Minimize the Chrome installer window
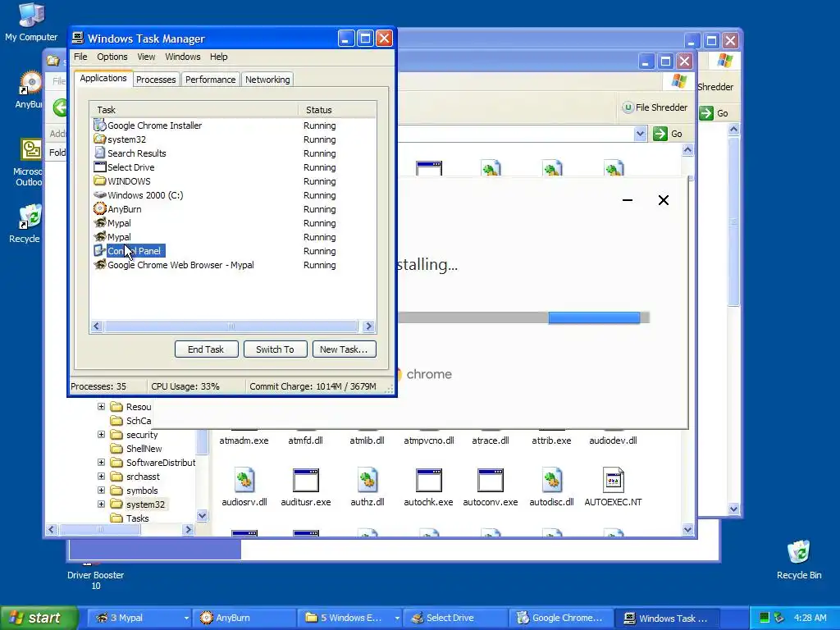The width and height of the screenshot is (840, 630). pyautogui.click(x=628, y=200)
